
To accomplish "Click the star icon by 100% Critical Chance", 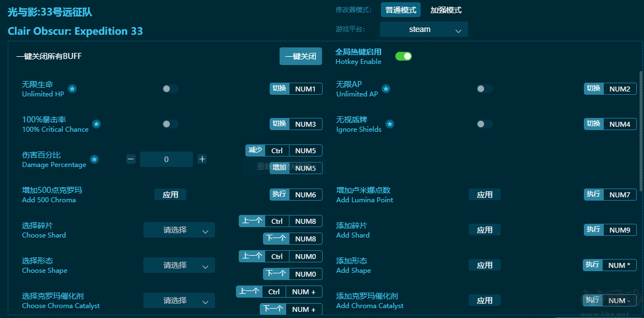I will pos(96,124).
